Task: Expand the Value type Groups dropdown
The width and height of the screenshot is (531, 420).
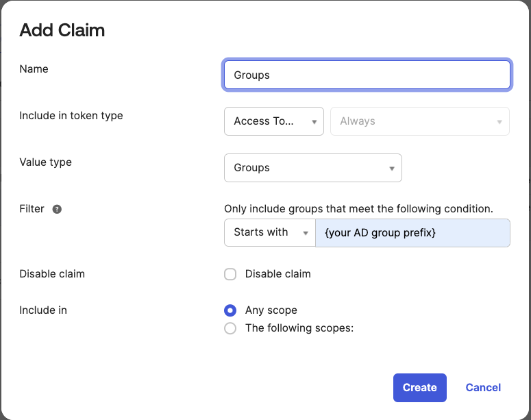Action: 312,168
